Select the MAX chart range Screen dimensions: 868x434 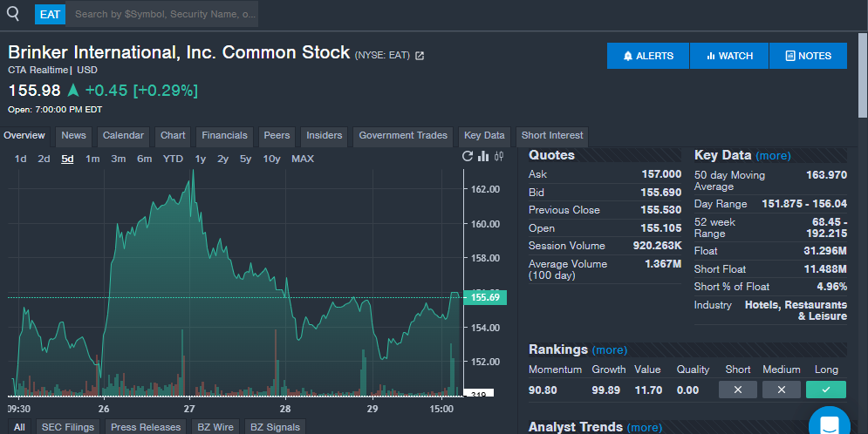pos(303,159)
